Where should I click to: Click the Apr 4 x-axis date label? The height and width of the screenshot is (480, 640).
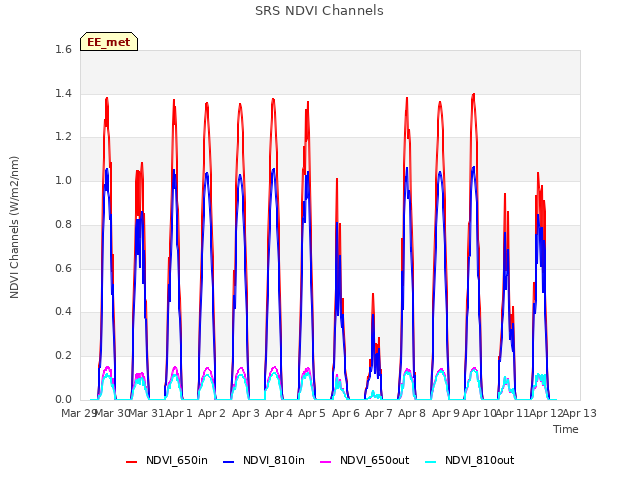(x=279, y=413)
